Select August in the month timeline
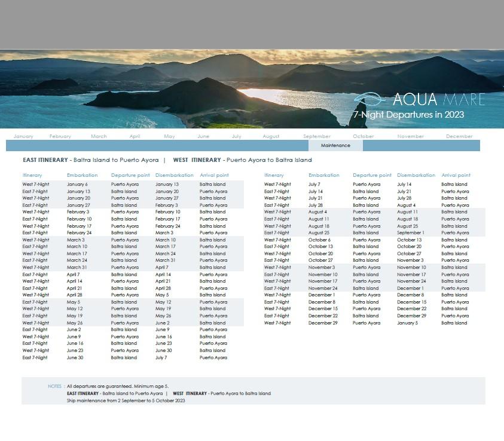The width and height of the screenshot is (504, 441). (271, 136)
